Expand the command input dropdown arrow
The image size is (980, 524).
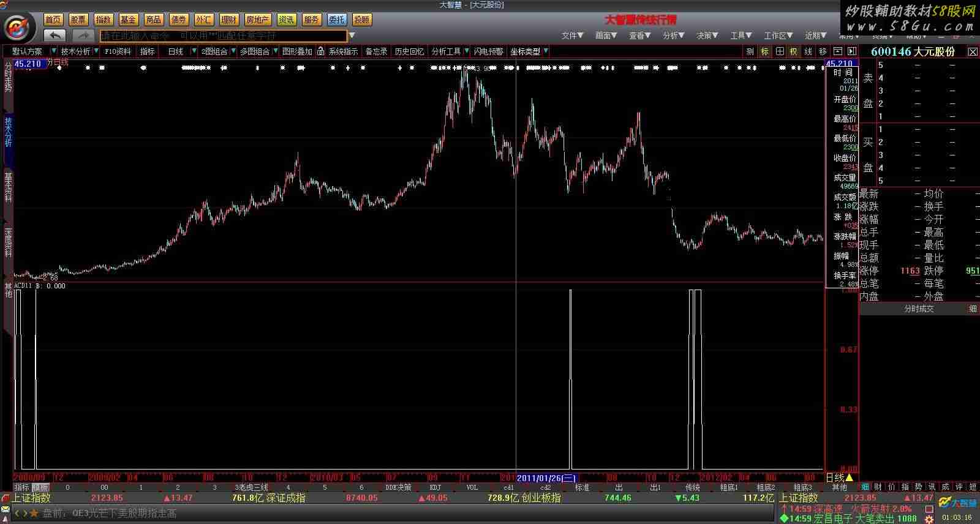pyautogui.click(x=352, y=36)
